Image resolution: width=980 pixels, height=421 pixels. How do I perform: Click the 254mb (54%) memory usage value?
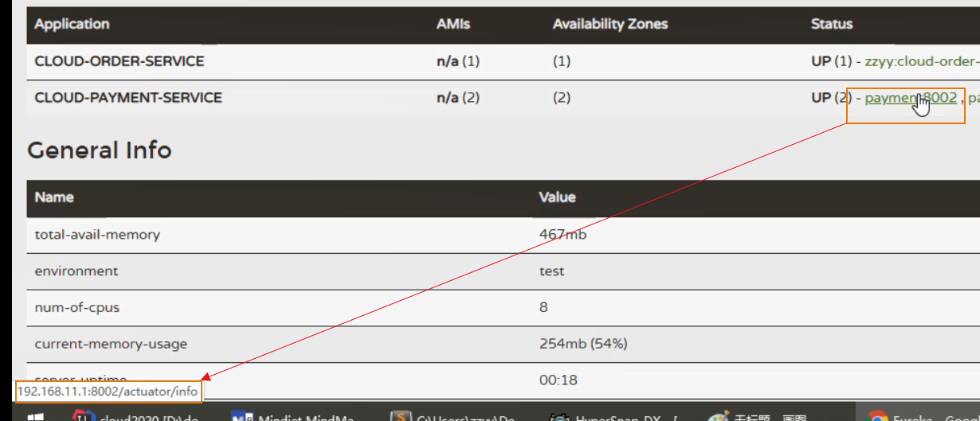(x=583, y=344)
